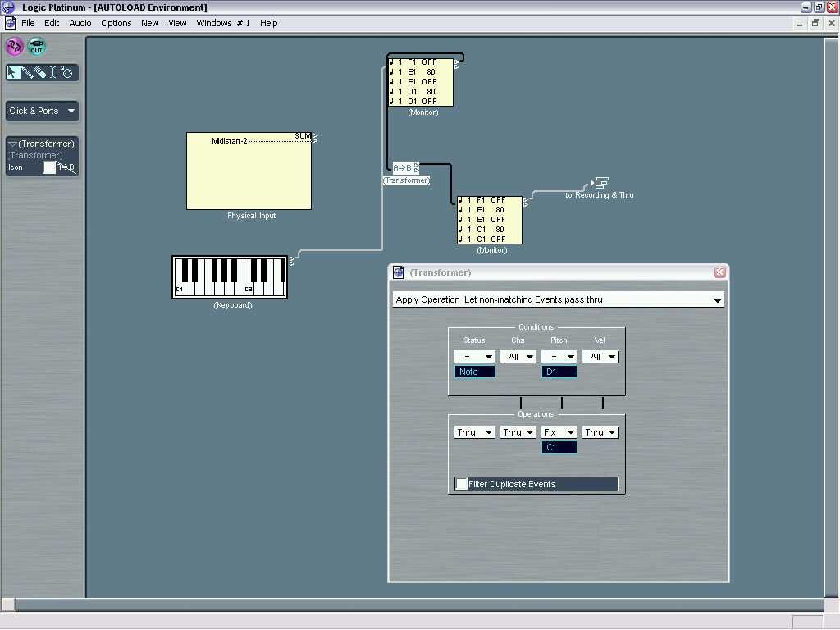Click the 'Physical Input' object label
This screenshot has width=840, height=630.
(251, 216)
